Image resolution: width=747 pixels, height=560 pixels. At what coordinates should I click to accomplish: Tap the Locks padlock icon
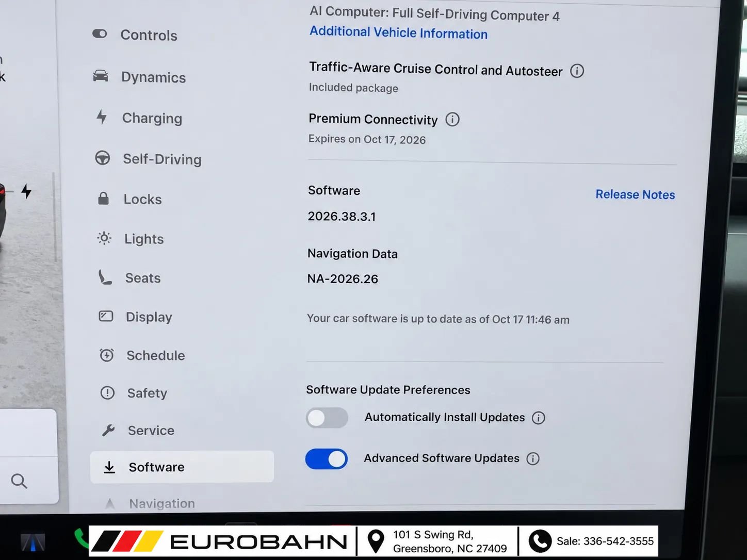point(103,199)
